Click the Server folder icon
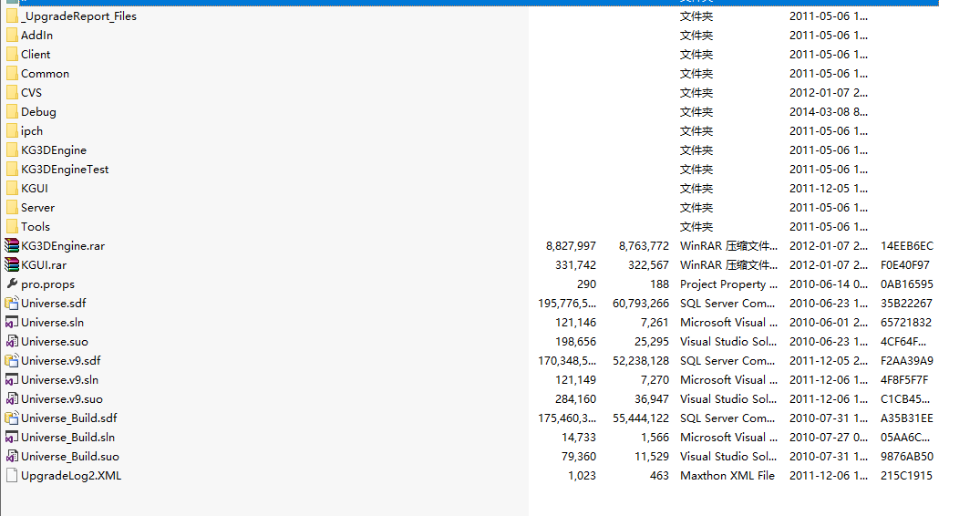The image size is (980, 516). (x=12, y=207)
